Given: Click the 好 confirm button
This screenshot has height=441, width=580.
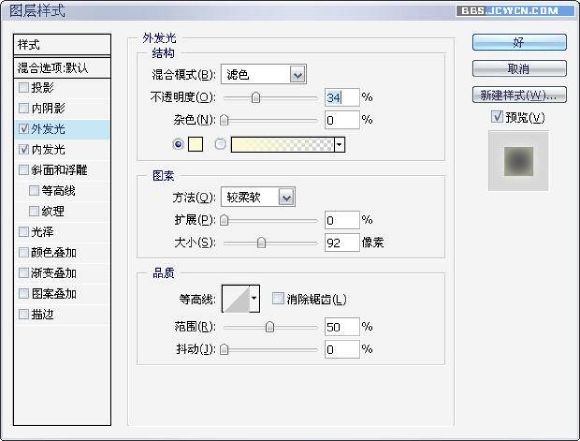Looking at the screenshot, I should tap(519, 42).
